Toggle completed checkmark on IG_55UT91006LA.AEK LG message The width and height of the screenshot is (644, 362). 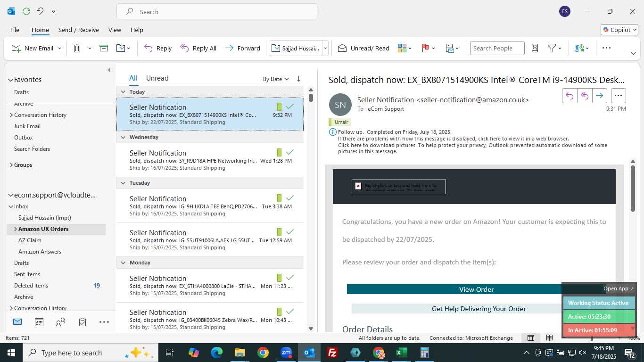290,232
